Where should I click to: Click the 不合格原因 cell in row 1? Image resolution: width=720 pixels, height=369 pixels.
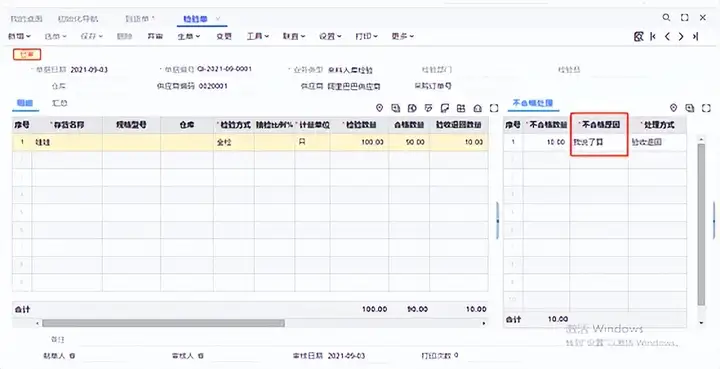point(599,142)
